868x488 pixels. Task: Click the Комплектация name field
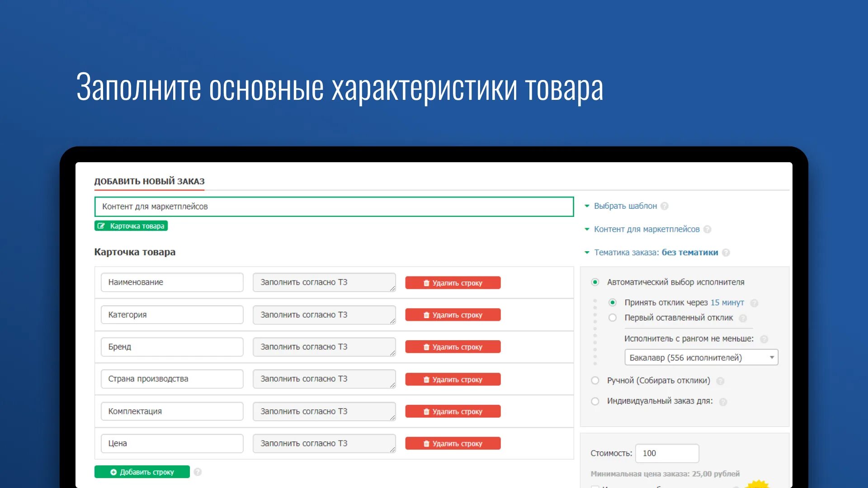click(172, 412)
